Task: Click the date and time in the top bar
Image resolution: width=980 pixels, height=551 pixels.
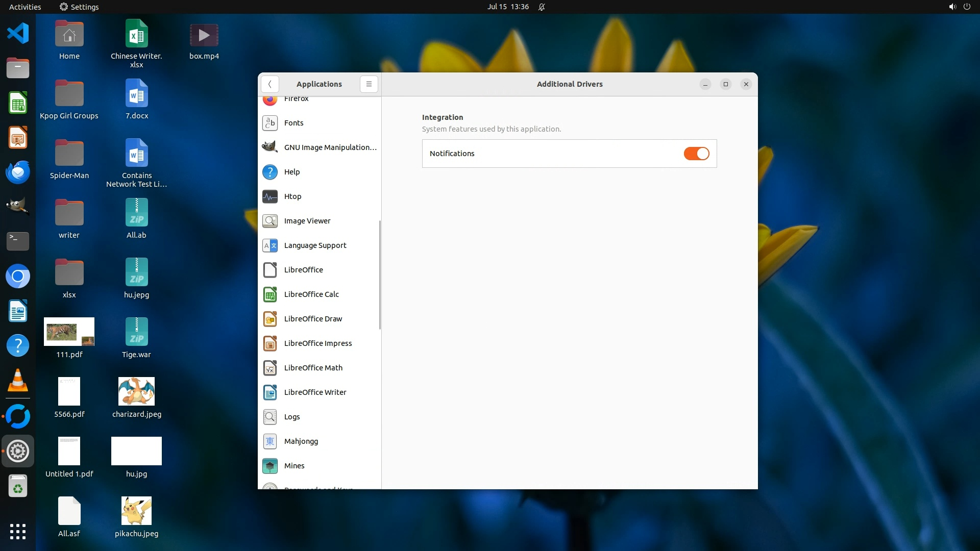Action: tap(507, 7)
